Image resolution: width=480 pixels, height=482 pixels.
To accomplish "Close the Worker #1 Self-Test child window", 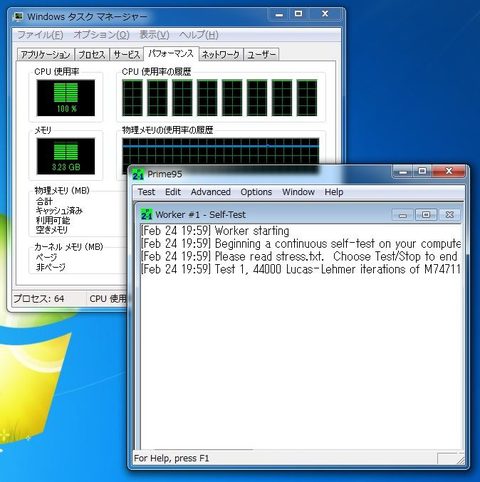I will click(x=449, y=215).
